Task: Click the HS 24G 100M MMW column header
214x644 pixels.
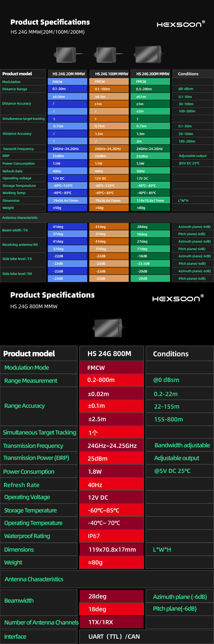Action: pyautogui.click(x=111, y=74)
